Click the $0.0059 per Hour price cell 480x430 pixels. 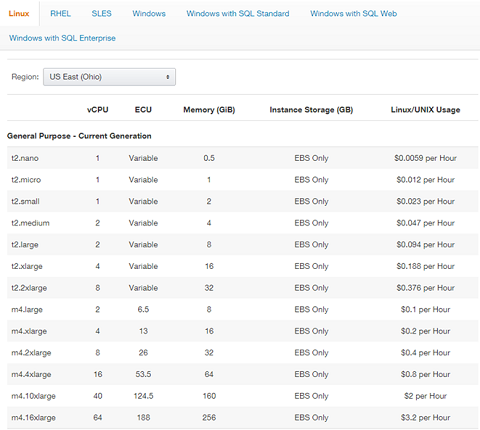click(x=425, y=158)
